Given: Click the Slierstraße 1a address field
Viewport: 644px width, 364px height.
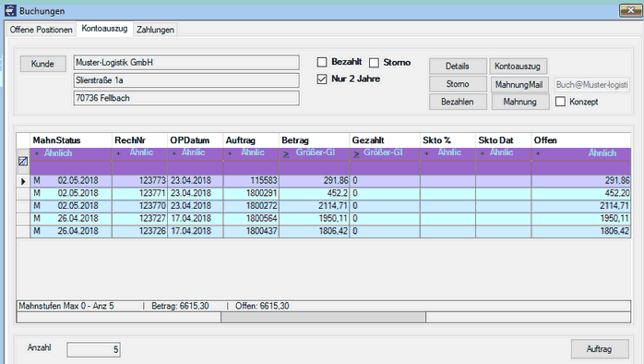Looking at the screenshot, I should [186, 80].
